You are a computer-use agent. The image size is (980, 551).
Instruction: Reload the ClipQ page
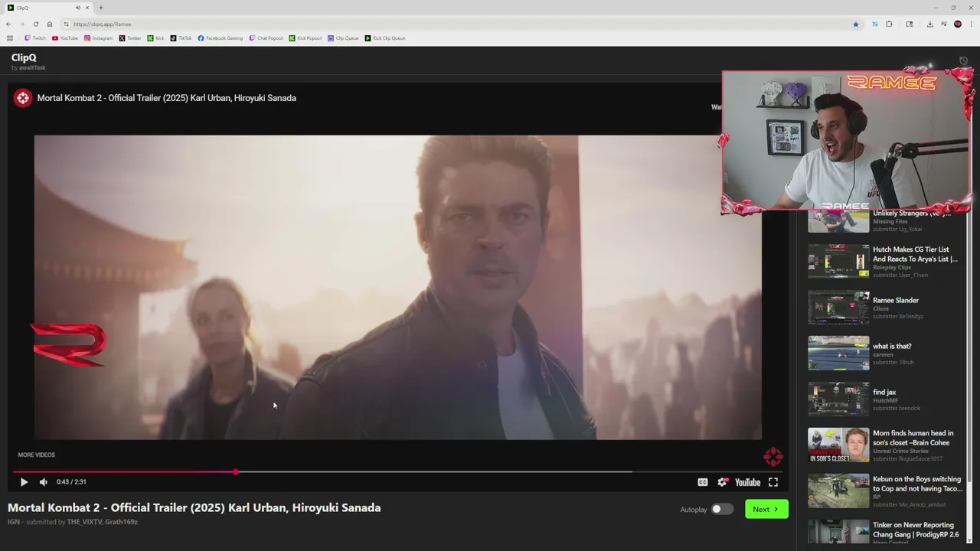click(x=35, y=24)
